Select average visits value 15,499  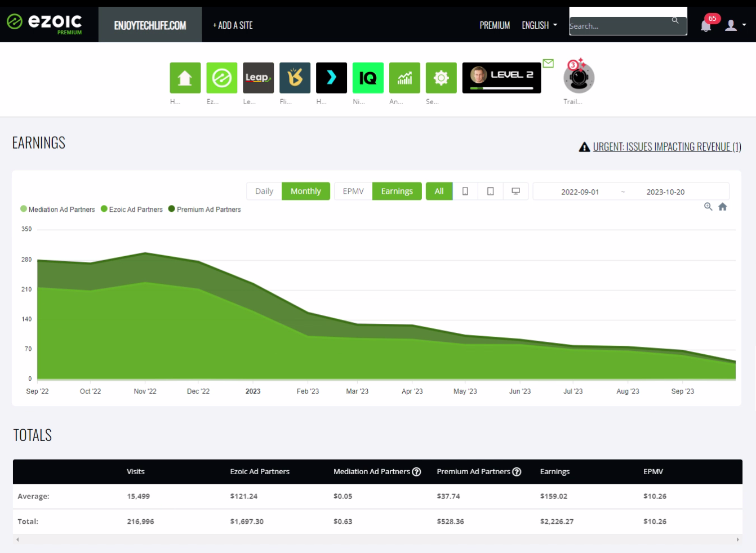click(139, 496)
